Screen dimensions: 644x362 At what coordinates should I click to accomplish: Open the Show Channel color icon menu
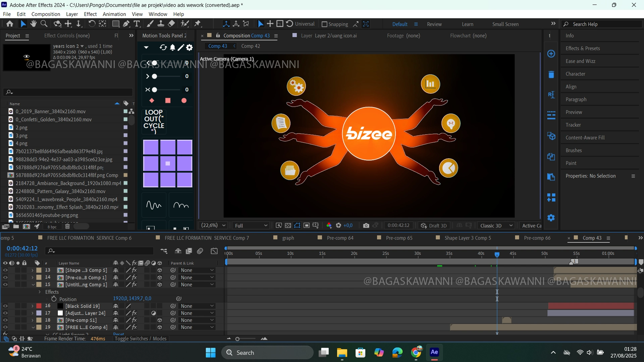(x=329, y=226)
